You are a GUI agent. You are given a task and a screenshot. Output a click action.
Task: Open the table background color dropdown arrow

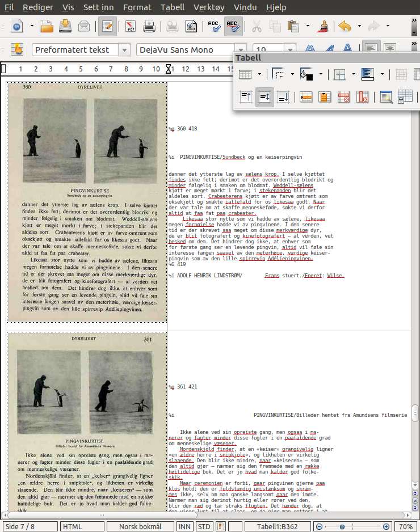[320, 74]
